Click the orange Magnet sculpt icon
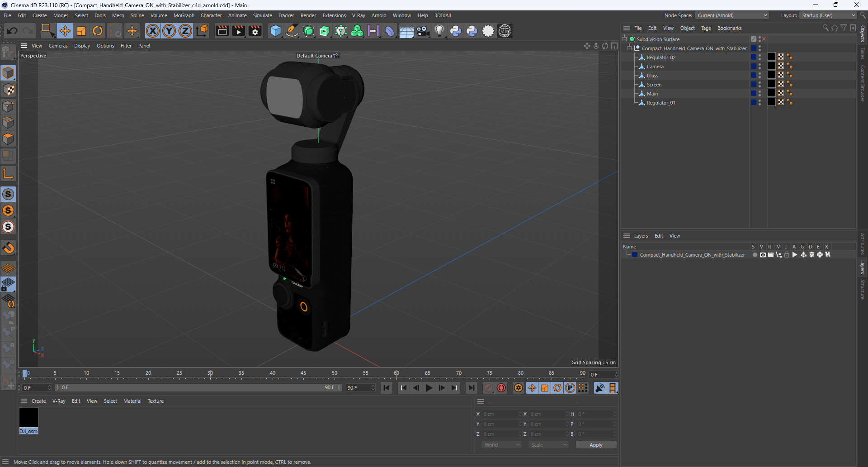Screen dimensions: 868x467 point(8,248)
